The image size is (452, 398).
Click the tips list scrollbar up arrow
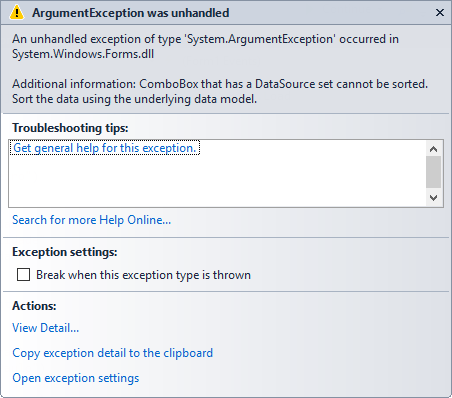tap(433, 149)
